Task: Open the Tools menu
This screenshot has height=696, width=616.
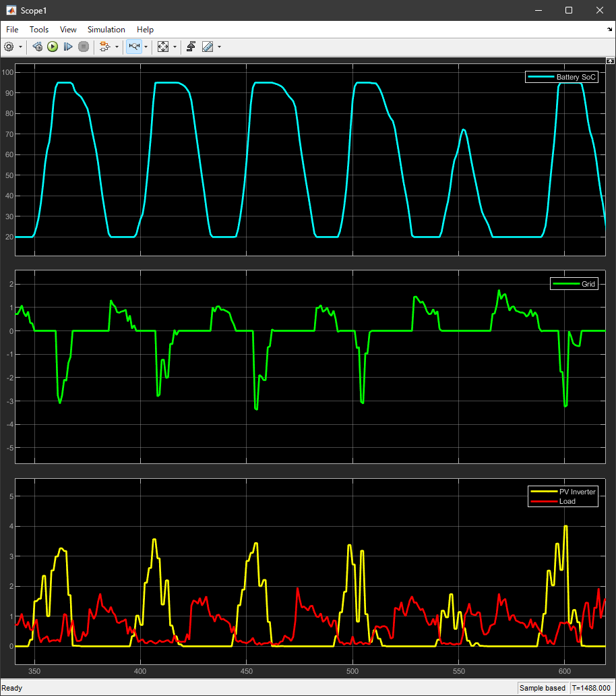Action: coord(39,30)
